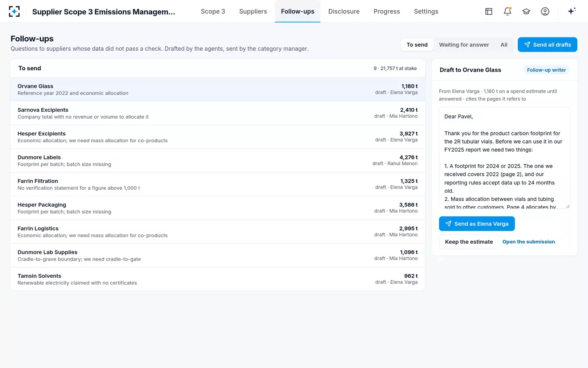
Task: Open the Farrin Filtration follow-up
Action: pos(218,184)
